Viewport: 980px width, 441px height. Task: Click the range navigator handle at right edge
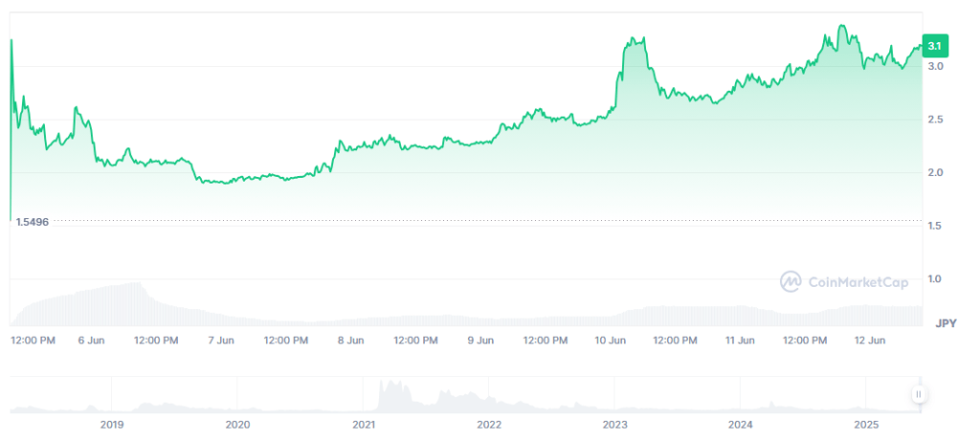[918, 393]
